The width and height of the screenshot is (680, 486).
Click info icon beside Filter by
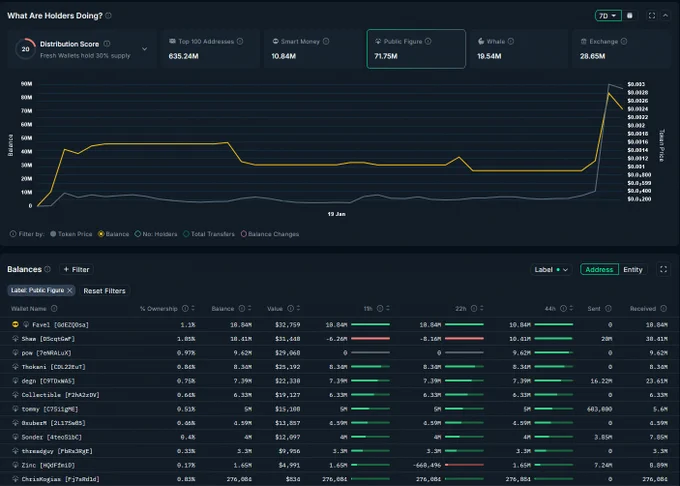click(x=13, y=234)
